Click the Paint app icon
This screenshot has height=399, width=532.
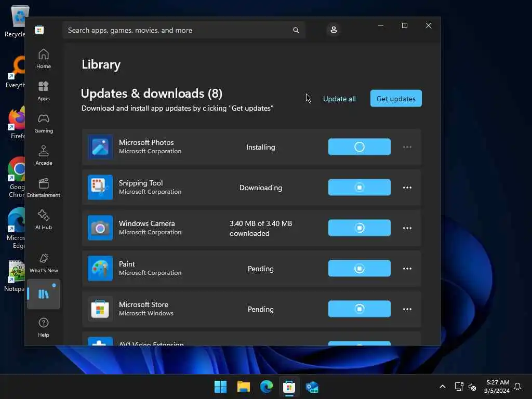100,269
